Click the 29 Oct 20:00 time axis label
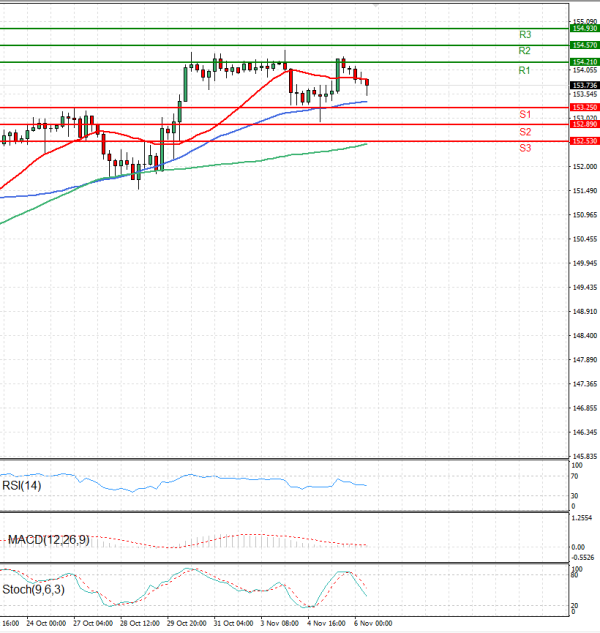The image size is (600, 633). click(x=186, y=622)
